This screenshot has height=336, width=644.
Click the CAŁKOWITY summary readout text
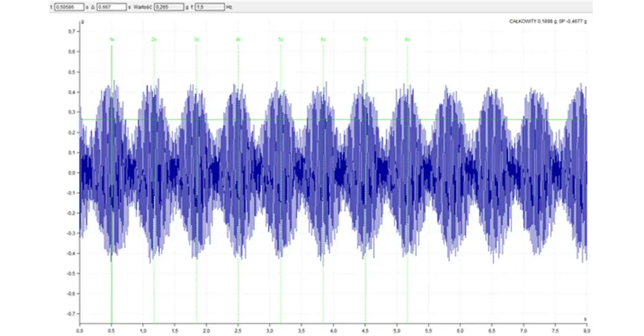[x=548, y=21]
